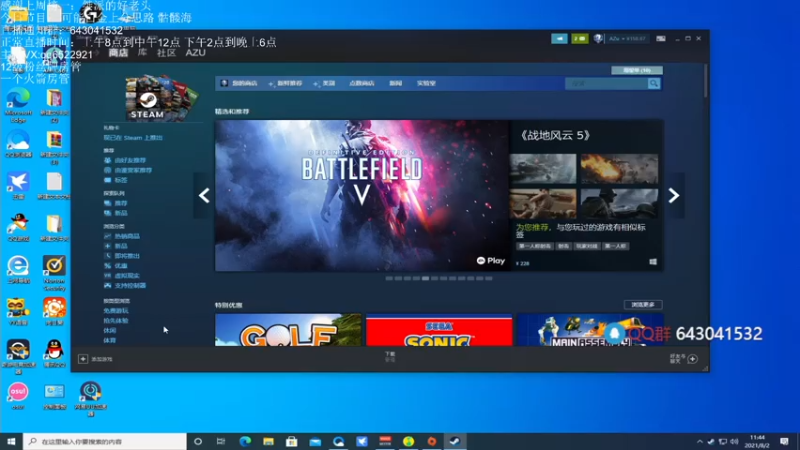Screen dimensions: 800x450
Task: Open Steam announcements blue megaphone icon
Action: click(x=559, y=39)
